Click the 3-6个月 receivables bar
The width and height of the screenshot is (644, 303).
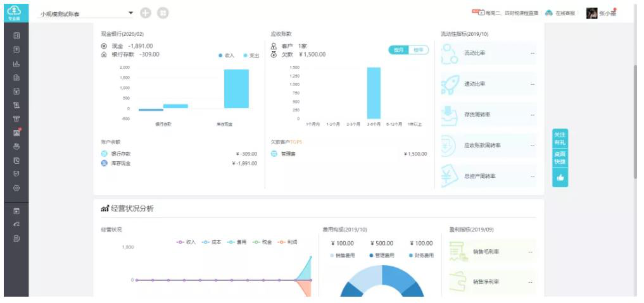pyautogui.click(x=374, y=93)
